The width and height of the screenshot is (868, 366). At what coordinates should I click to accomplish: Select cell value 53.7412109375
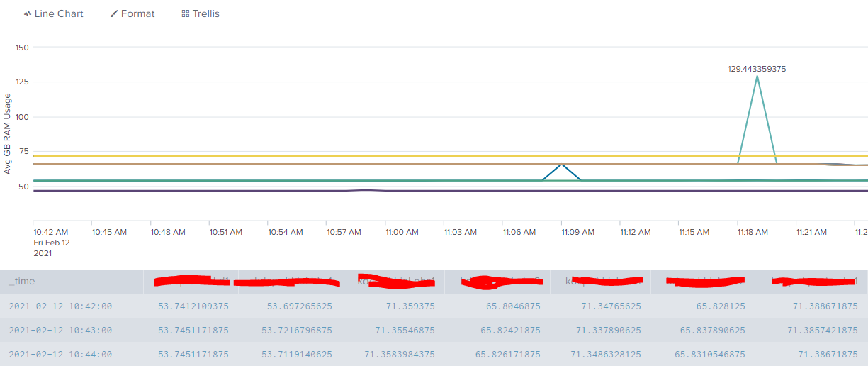coord(193,306)
